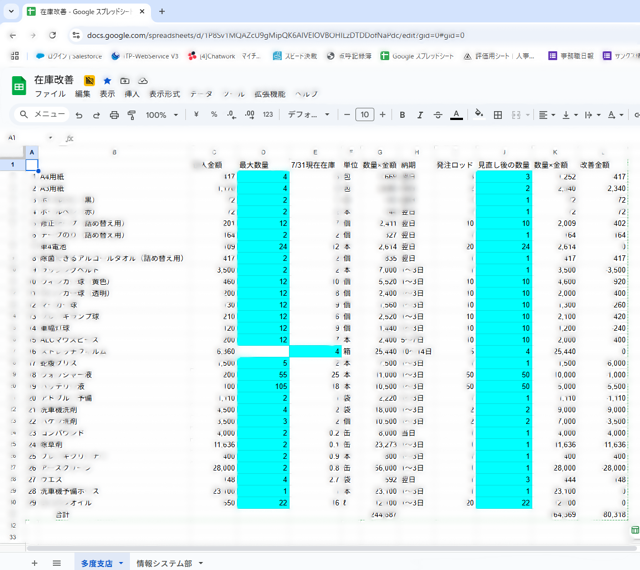Open the Google Sheets home icon

click(19, 86)
